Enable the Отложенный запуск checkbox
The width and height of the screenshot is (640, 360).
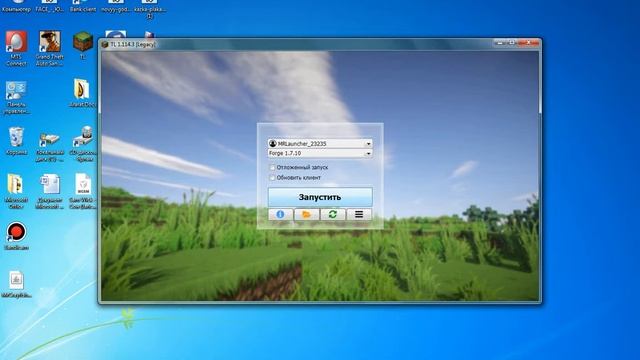coord(272,167)
